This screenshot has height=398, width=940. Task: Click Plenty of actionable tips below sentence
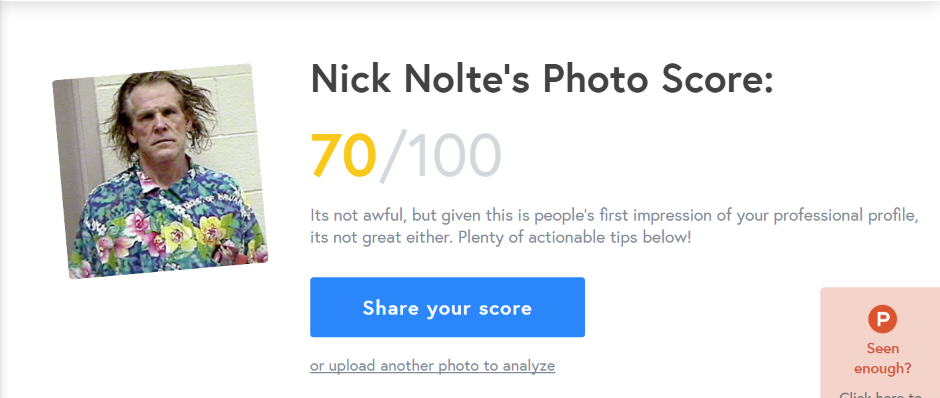574,237
